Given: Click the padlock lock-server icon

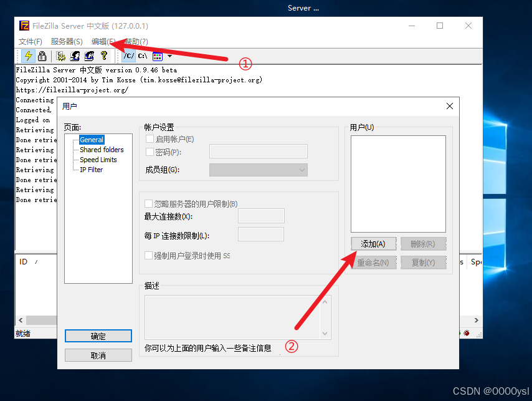Looking at the screenshot, I should (x=42, y=56).
